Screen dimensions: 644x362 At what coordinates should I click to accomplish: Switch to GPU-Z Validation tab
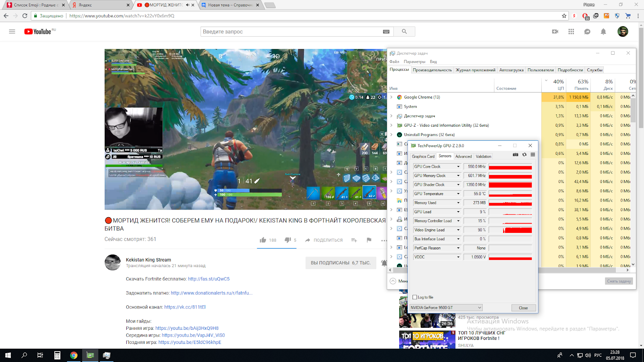click(x=483, y=156)
